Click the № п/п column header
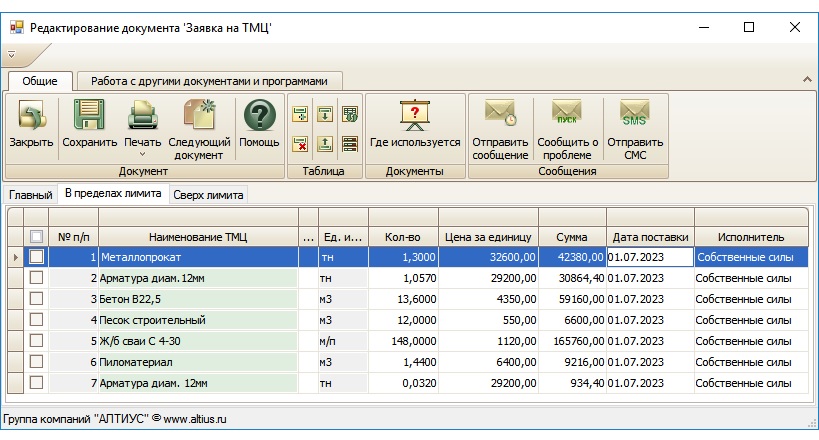This screenshot has height=440, width=819. [74, 237]
